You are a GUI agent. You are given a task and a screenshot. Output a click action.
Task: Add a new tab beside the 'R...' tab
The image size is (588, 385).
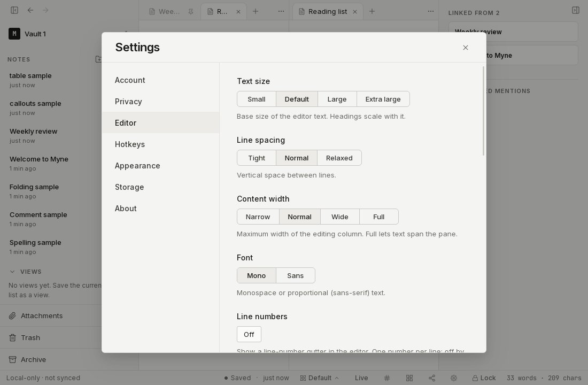pyautogui.click(x=256, y=11)
